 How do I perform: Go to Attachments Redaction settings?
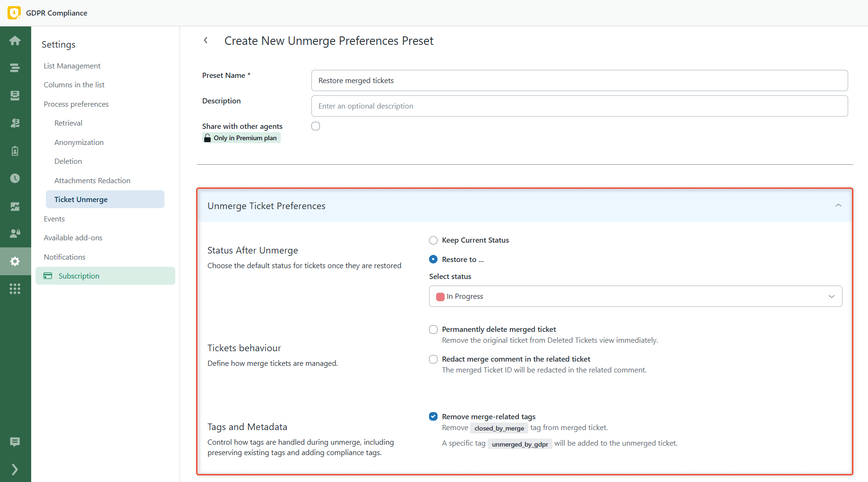coord(92,180)
